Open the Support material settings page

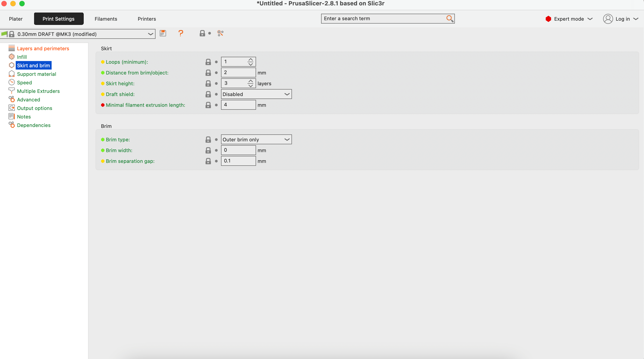(37, 74)
